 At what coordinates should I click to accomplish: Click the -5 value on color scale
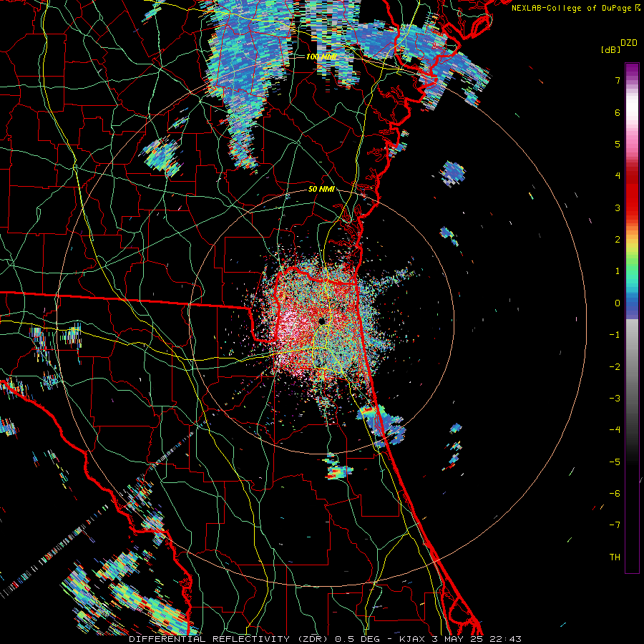pyautogui.click(x=615, y=462)
